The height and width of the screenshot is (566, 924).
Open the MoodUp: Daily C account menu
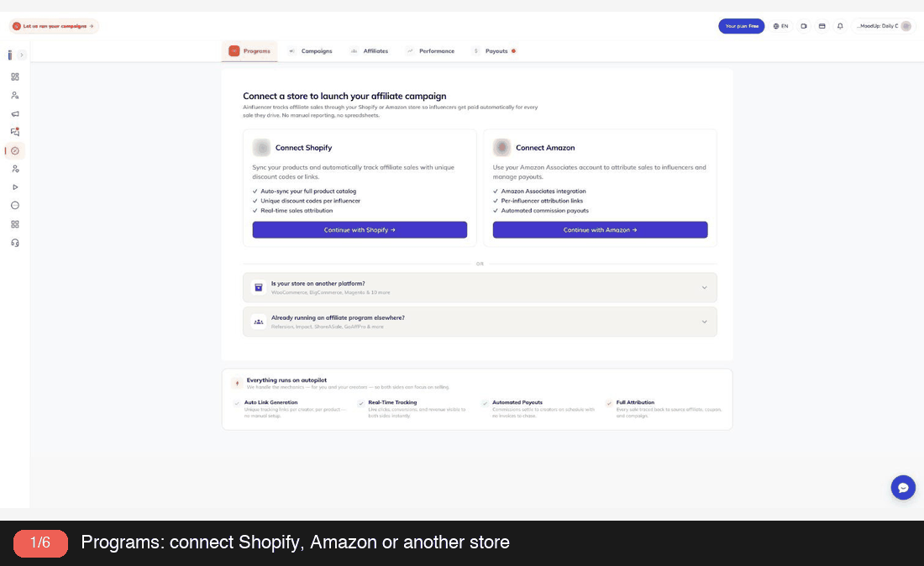point(885,26)
